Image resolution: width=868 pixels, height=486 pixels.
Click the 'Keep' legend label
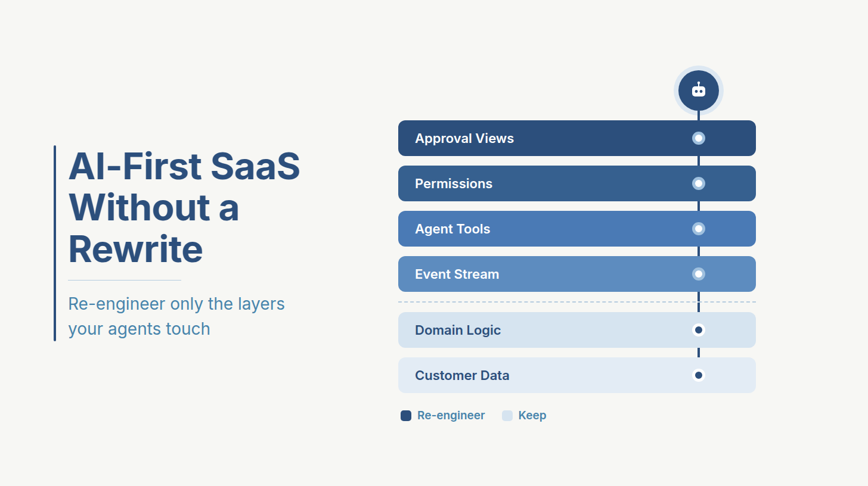pos(532,416)
